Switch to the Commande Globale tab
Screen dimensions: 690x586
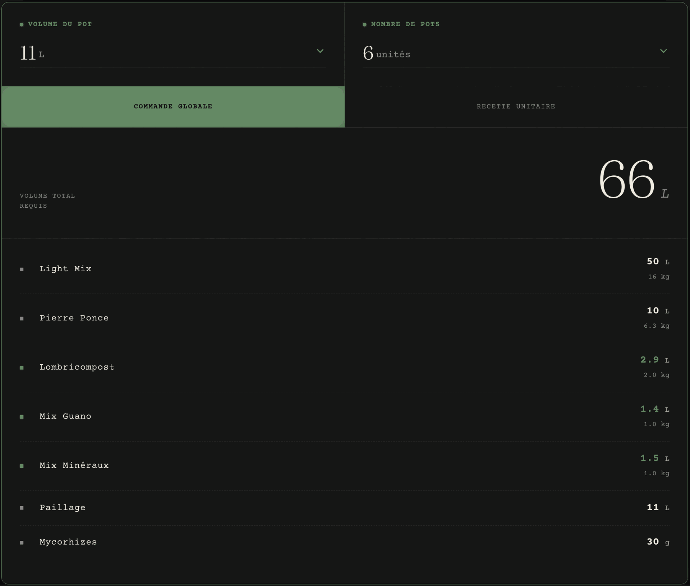pyautogui.click(x=173, y=106)
